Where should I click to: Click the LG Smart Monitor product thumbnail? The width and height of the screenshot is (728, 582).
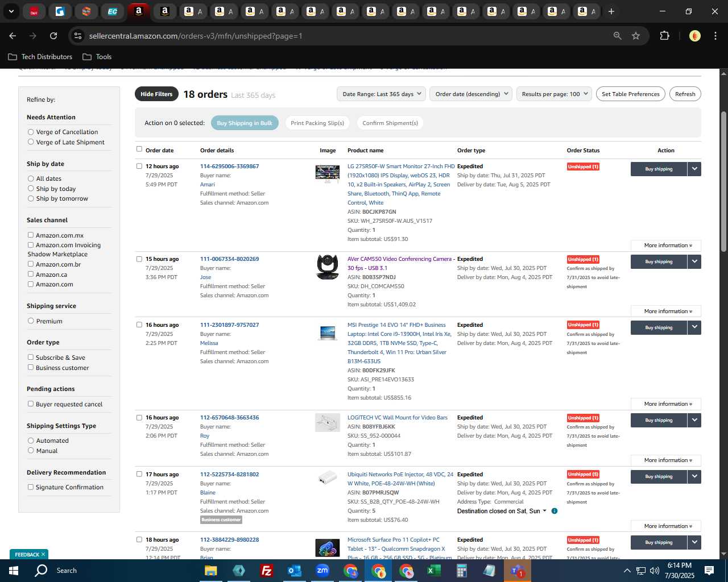coord(327,174)
